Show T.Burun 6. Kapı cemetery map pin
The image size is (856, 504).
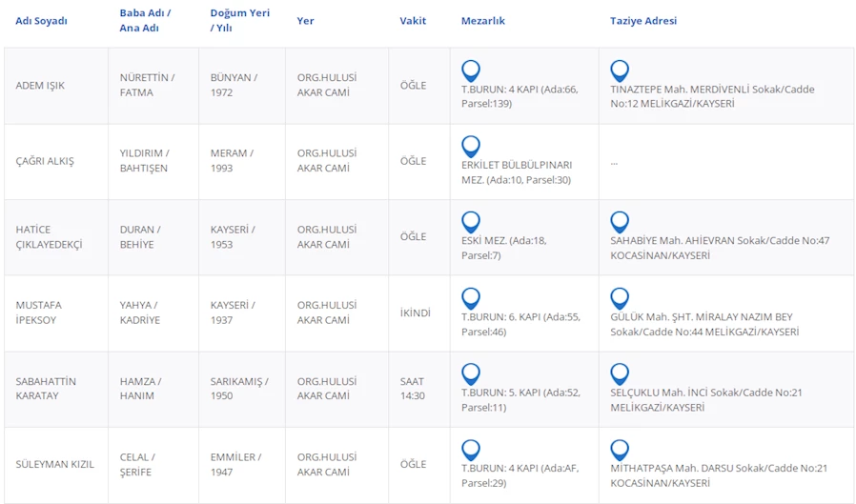471,298
